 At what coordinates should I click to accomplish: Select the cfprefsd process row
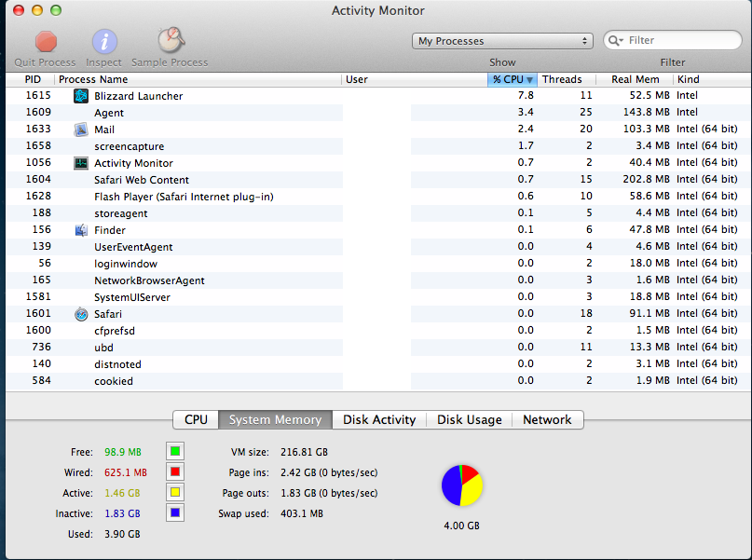(378, 331)
